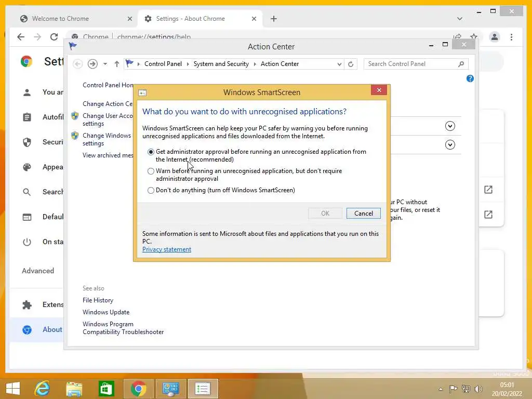Launch Internet Explorer from taskbar
Image resolution: width=532 pixels, height=399 pixels.
click(x=43, y=389)
